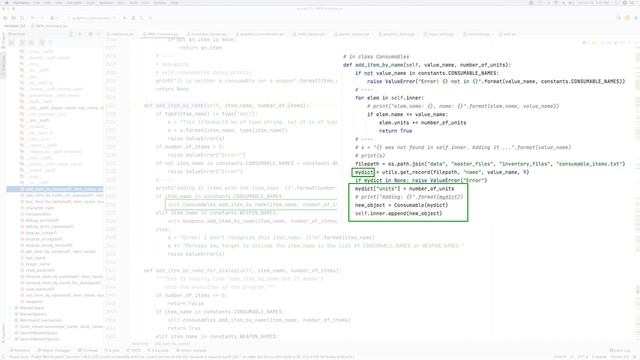
Task: Open the File menu
Action: [x=37, y=3]
